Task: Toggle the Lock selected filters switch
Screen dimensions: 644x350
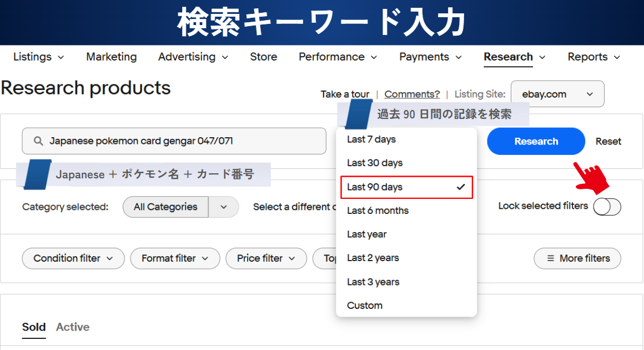Action: 607,207
